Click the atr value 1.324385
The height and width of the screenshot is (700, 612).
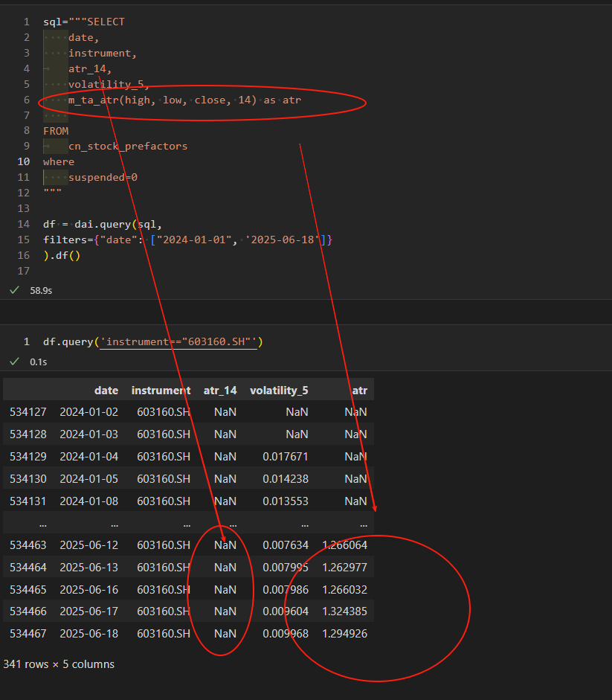point(344,611)
